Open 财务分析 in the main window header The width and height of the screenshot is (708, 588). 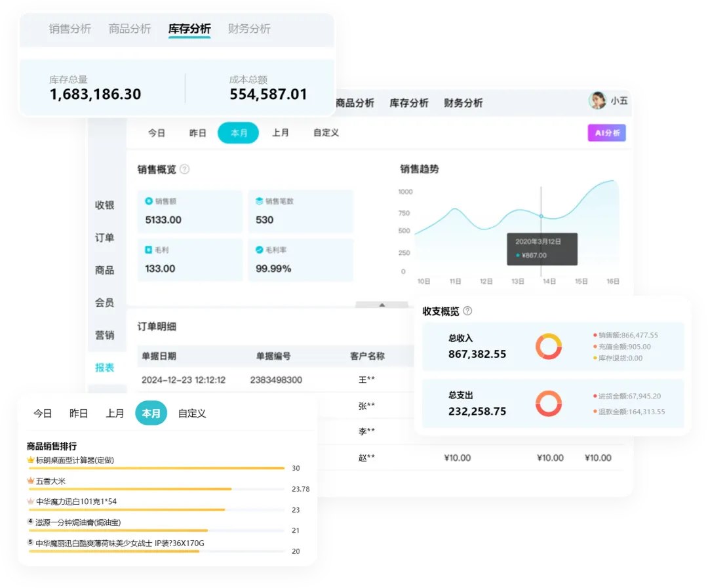click(463, 103)
